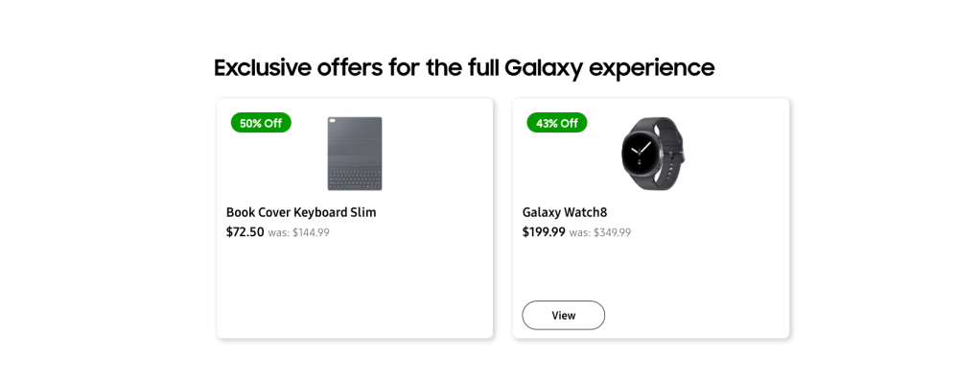Click the was: $144.99 original price
Viewport: 980px width, 385px height.
pos(298,232)
